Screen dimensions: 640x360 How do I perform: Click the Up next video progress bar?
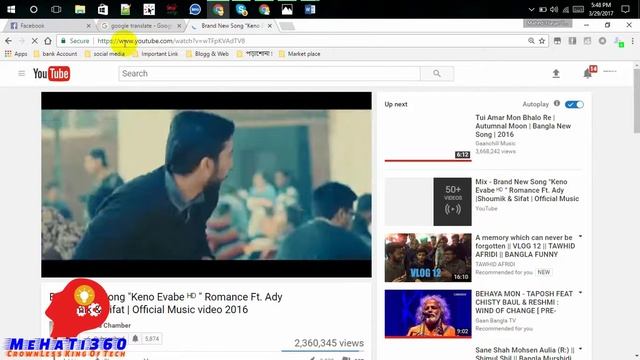pyautogui.click(x=428, y=161)
